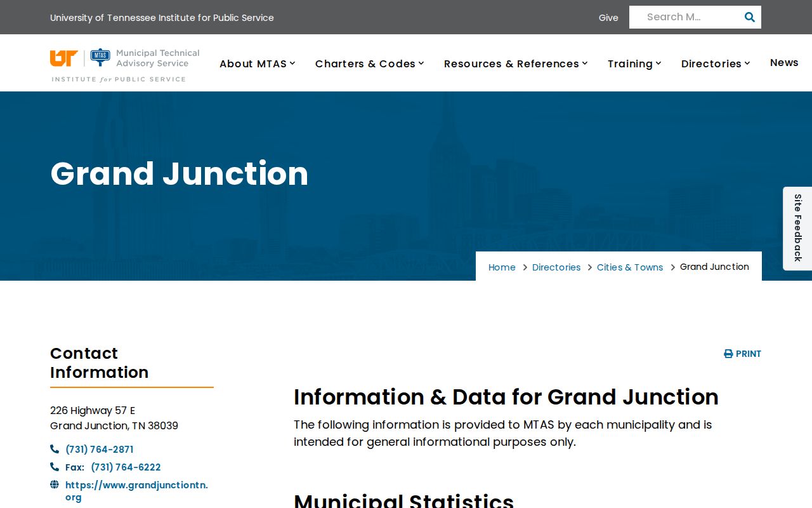Viewport: 812px width, 508px height.
Task: Click the Give link in top bar
Action: (608, 18)
